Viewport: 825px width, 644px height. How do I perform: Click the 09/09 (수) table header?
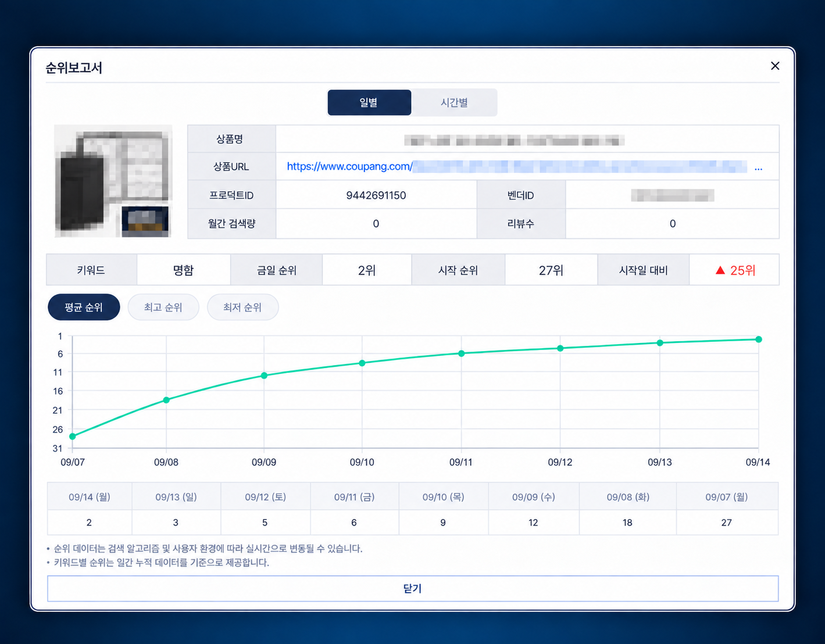[x=534, y=497]
